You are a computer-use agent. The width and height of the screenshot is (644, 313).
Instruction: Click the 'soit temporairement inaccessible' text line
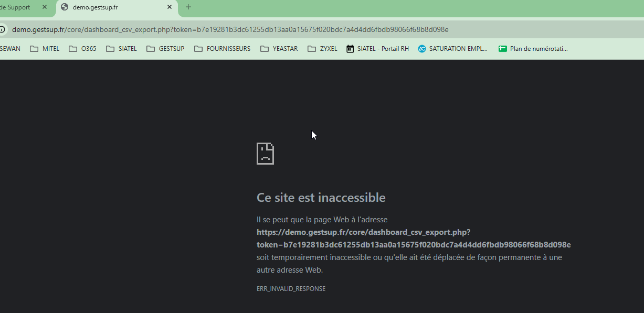coord(409,257)
